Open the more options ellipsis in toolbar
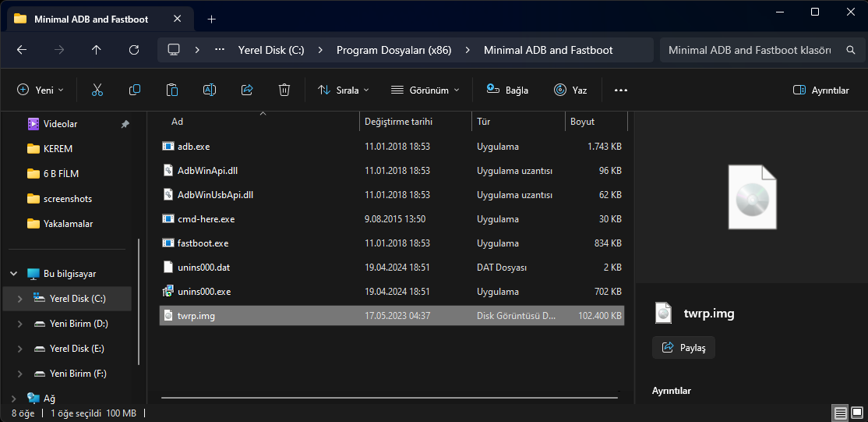Viewport: 868px width, 422px height. (621, 90)
